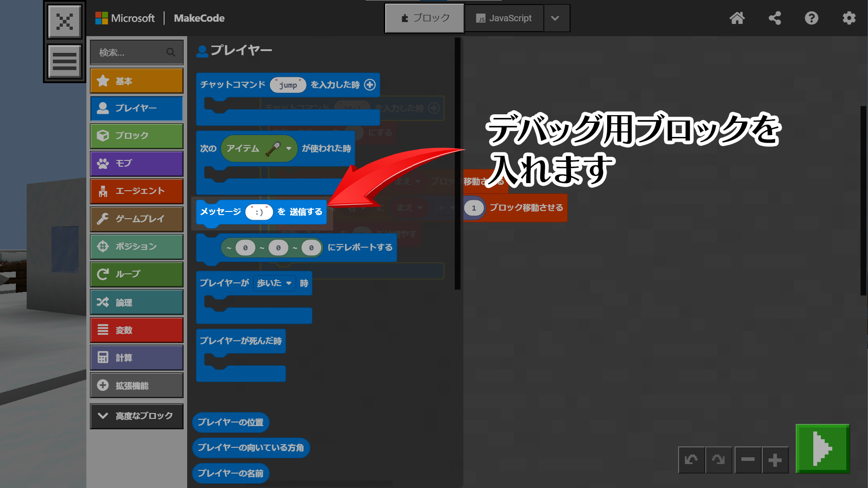The width and height of the screenshot is (868, 488).
Task: Click the プレイヤーの位置 block
Action: (231, 422)
